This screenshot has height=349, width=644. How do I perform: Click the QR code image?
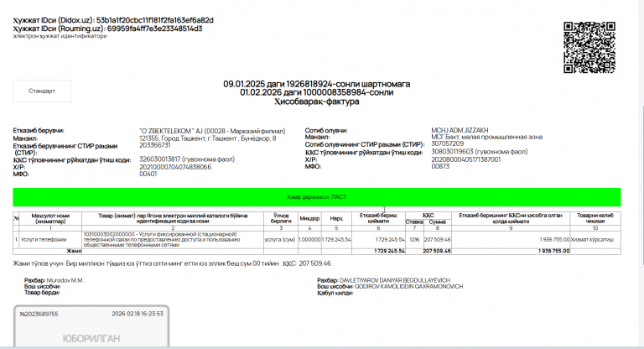[x=589, y=48]
